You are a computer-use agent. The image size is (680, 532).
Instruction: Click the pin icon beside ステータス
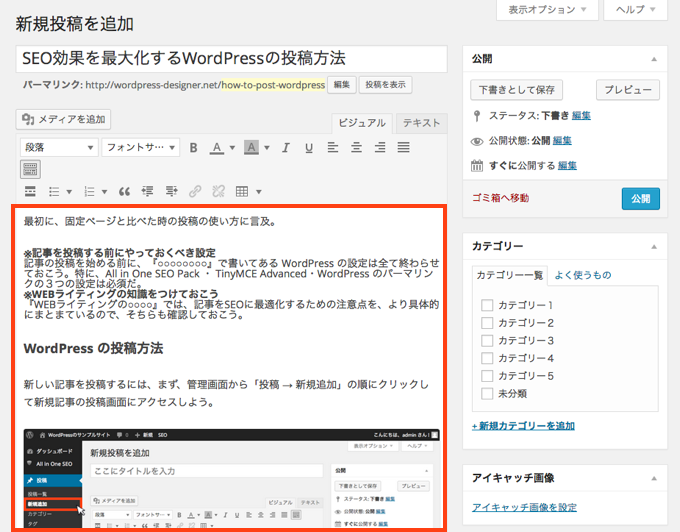477,116
